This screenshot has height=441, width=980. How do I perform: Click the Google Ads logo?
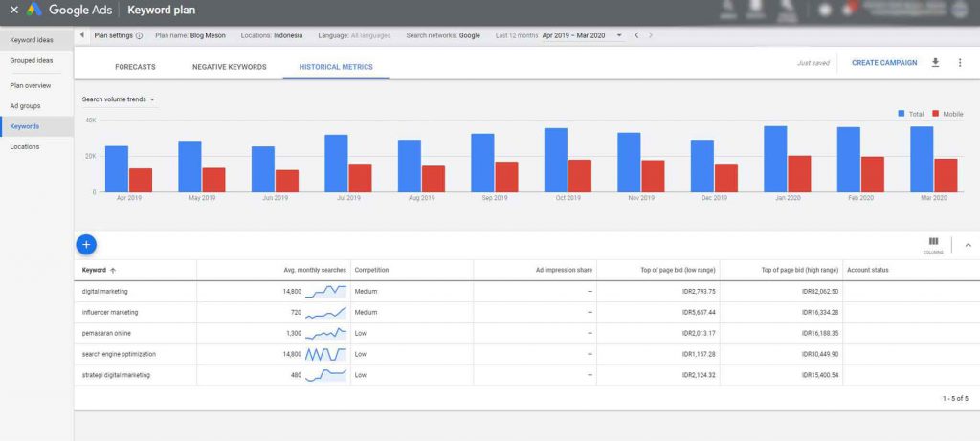pos(33,10)
